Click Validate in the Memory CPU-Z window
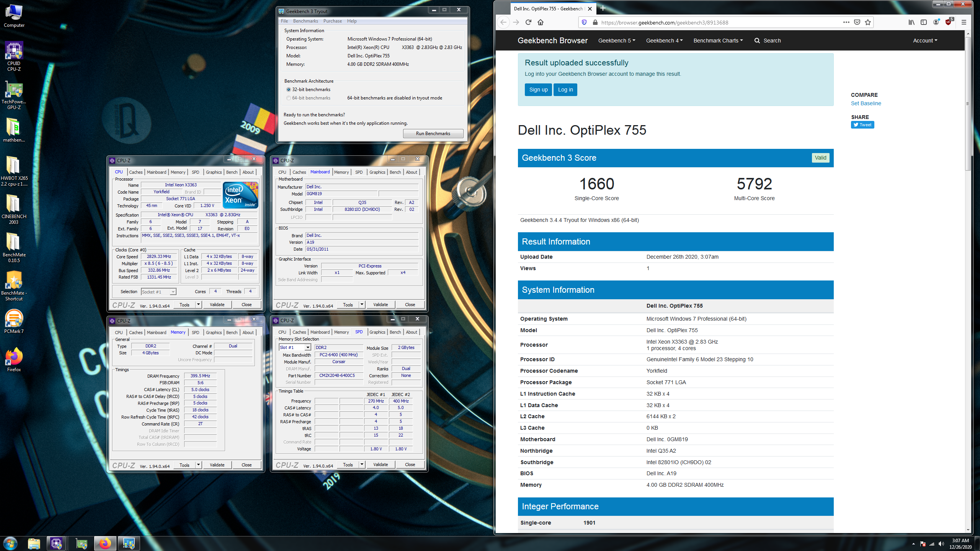Viewport: 980px width, 551px height. coord(217,465)
